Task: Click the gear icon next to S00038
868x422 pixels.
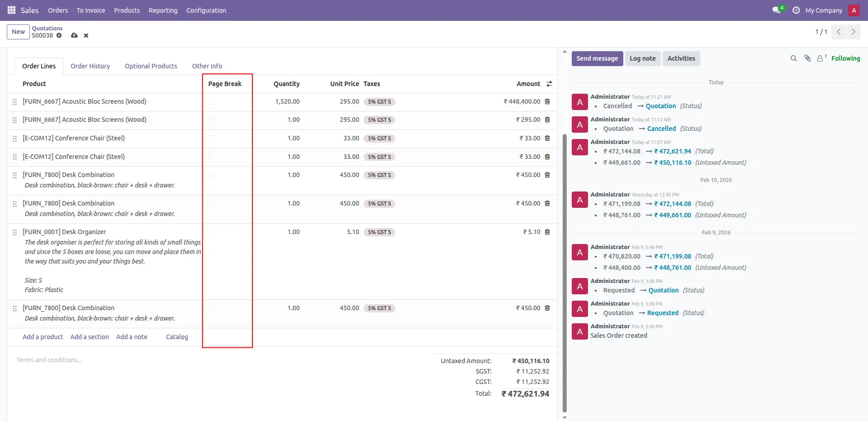Action: point(59,35)
